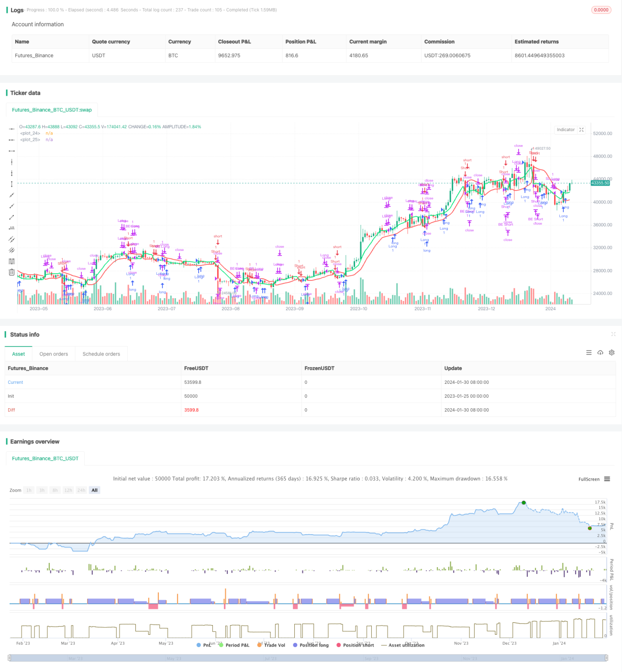Select the Fibonacci lines drawing tool

coord(11,261)
